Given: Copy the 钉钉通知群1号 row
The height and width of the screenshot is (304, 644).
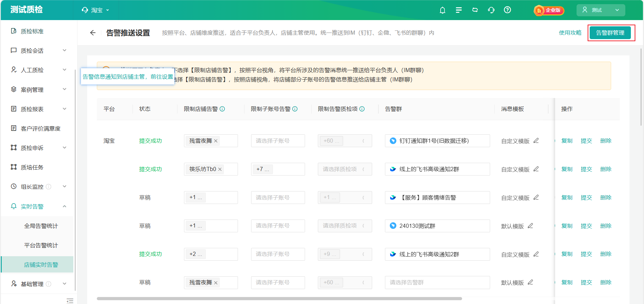Looking at the screenshot, I should 567,141.
